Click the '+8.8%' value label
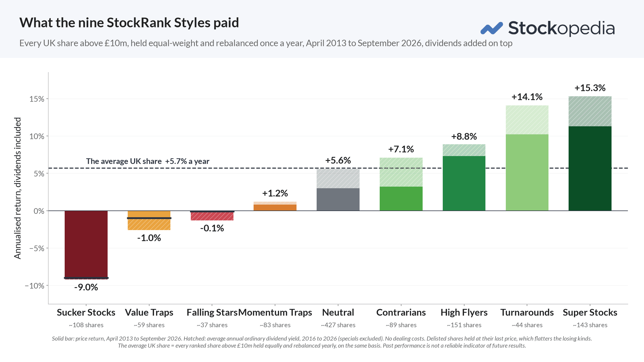 [x=464, y=136]
